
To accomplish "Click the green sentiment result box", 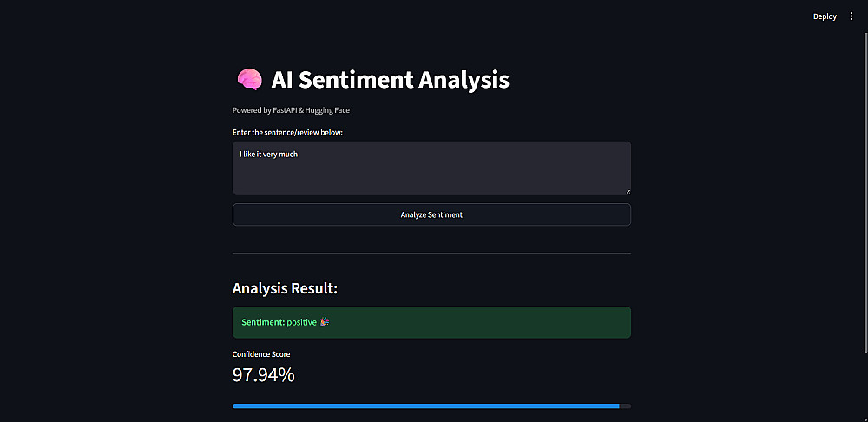I will pos(431,322).
